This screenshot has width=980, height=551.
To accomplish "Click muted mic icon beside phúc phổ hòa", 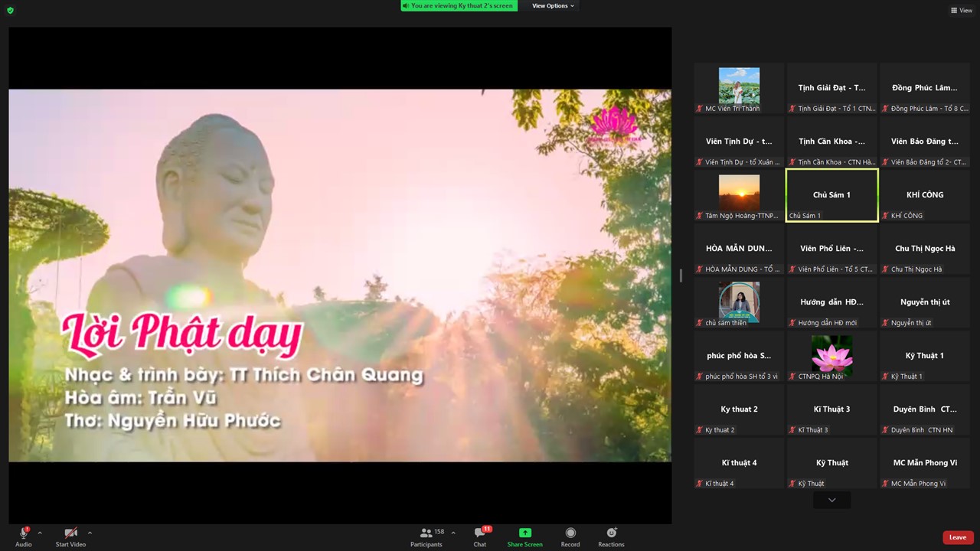I will click(x=700, y=377).
